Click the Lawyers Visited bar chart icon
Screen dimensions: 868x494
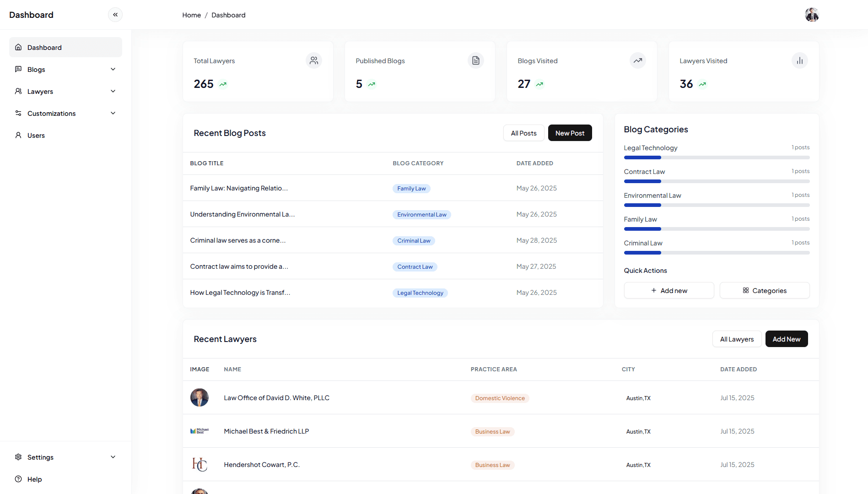coord(800,60)
